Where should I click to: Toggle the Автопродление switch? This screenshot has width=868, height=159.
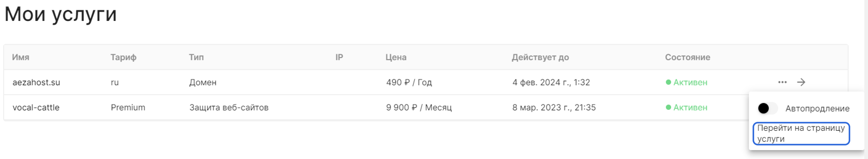tap(767, 108)
